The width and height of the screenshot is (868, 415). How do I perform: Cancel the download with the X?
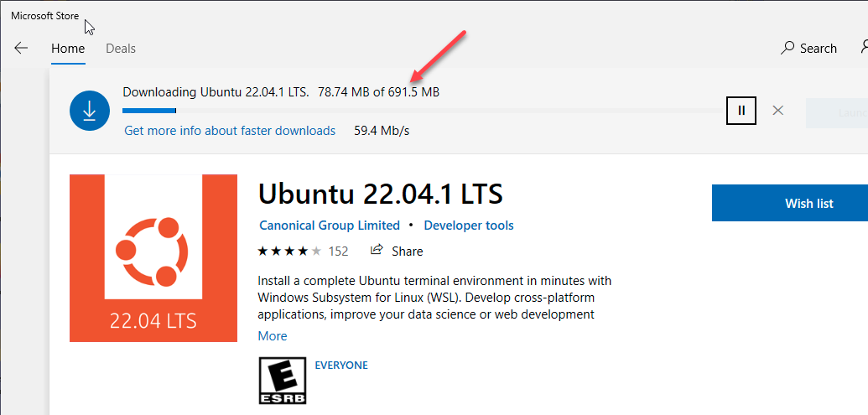[778, 110]
